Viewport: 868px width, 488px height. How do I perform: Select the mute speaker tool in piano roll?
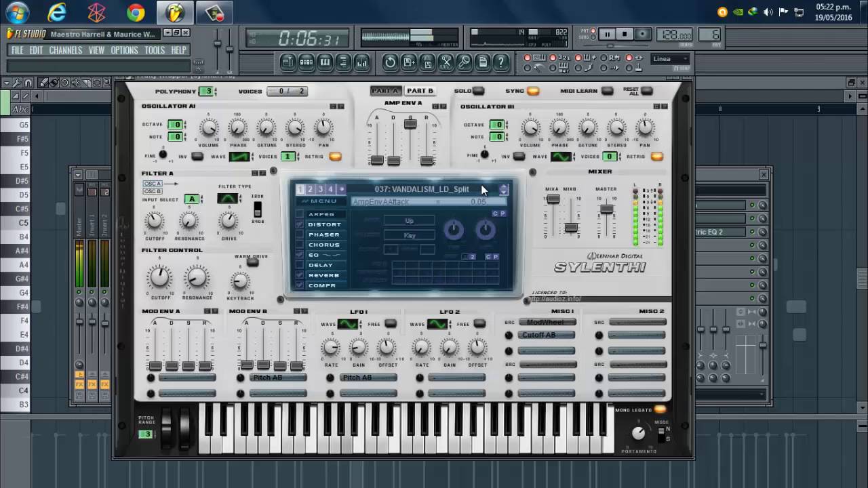(75, 83)
